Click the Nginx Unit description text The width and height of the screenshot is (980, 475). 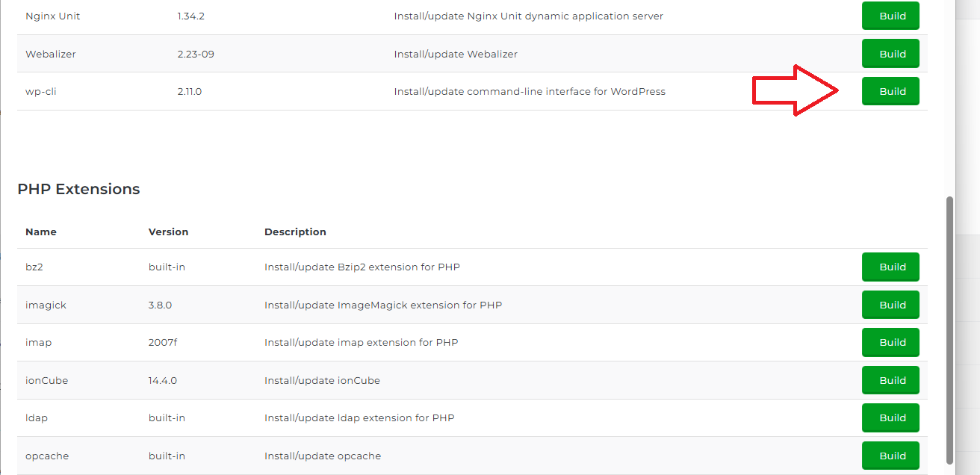(x=528, y=16)
